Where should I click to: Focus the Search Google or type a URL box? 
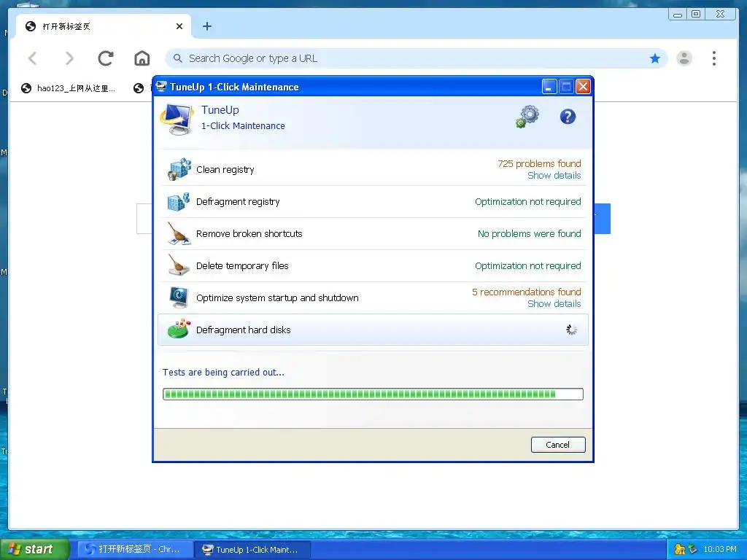(x=416, y=58)
